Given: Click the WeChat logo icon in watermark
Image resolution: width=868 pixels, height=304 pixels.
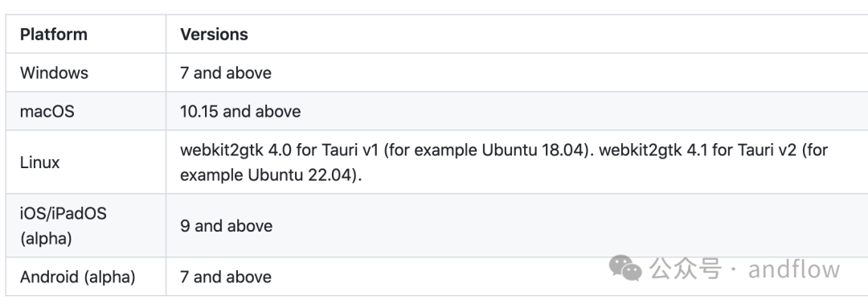Looking at the screenshot, I should point(625,268).
